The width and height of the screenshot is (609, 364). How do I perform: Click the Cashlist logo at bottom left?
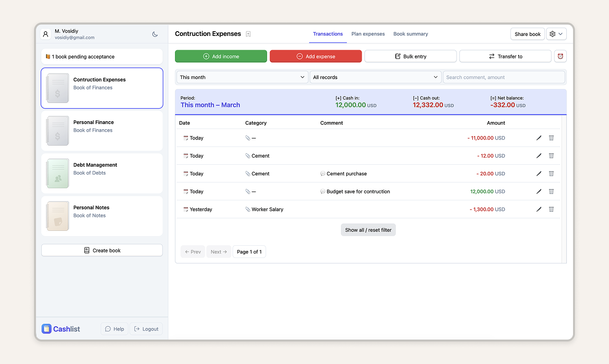60,329
